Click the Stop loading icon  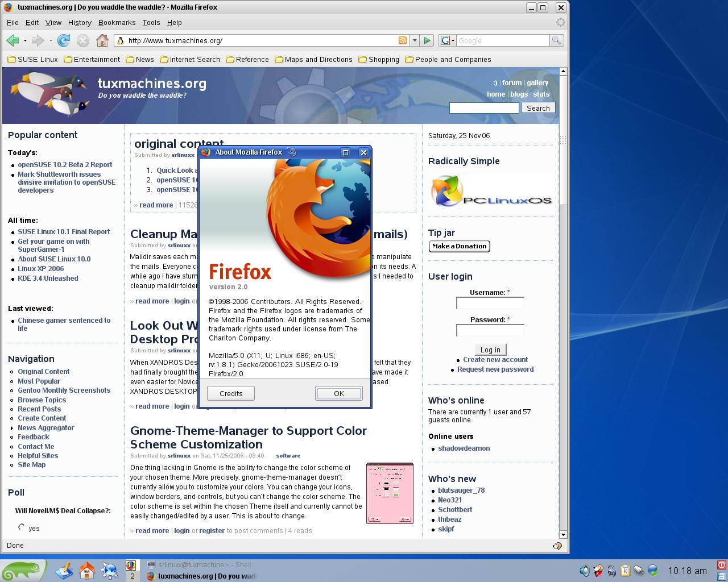[x=83, y=40]
